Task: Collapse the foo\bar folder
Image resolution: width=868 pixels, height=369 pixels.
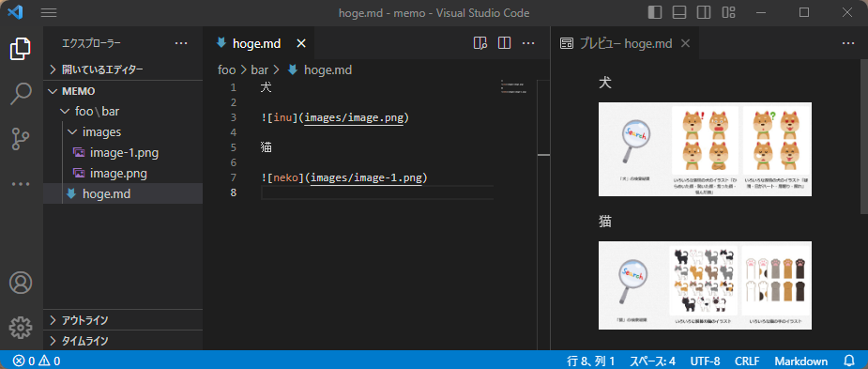Action: (x=123, y=112)
